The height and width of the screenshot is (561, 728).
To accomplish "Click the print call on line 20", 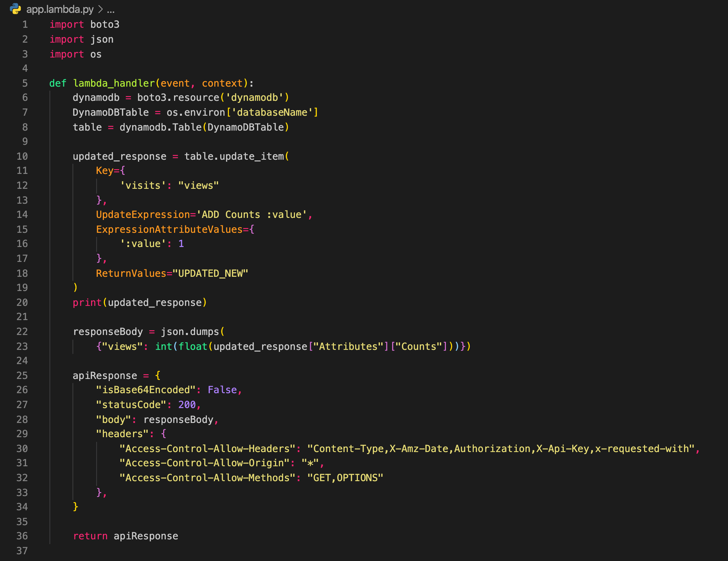I will [x=87, y=302].
